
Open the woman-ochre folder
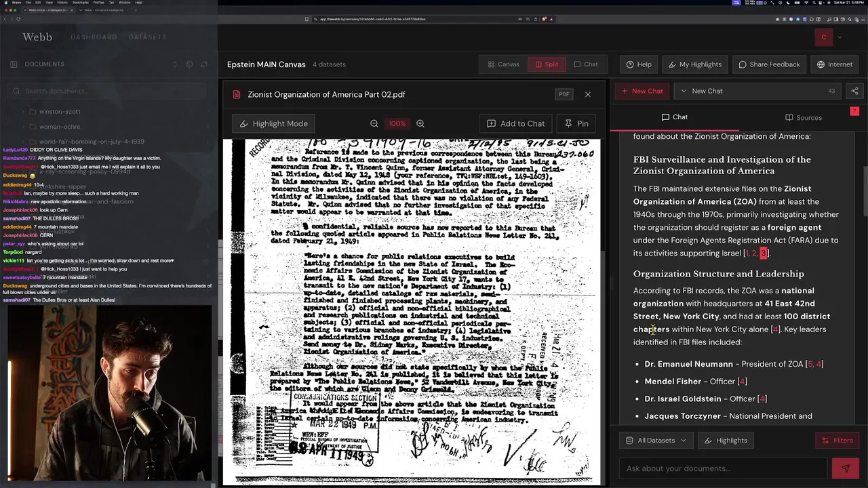pos(60,127)
